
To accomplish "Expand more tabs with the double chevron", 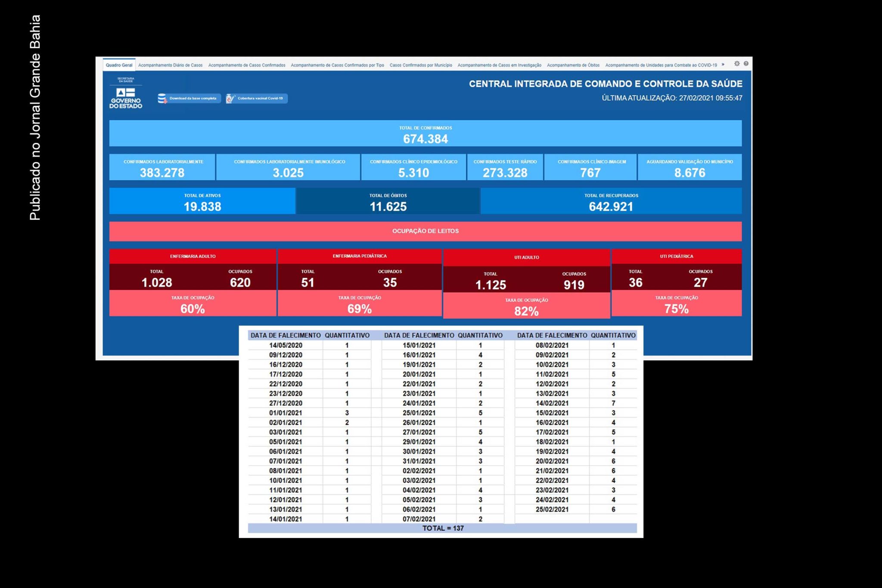I will tap(723, 65).
